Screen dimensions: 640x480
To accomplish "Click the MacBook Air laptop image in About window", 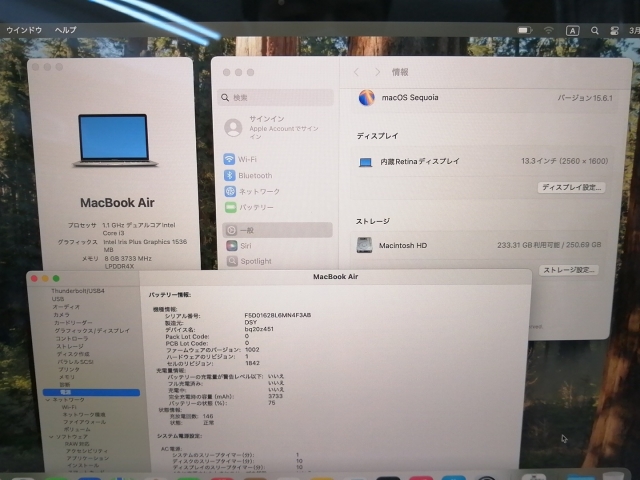I will tap(115, 140).
